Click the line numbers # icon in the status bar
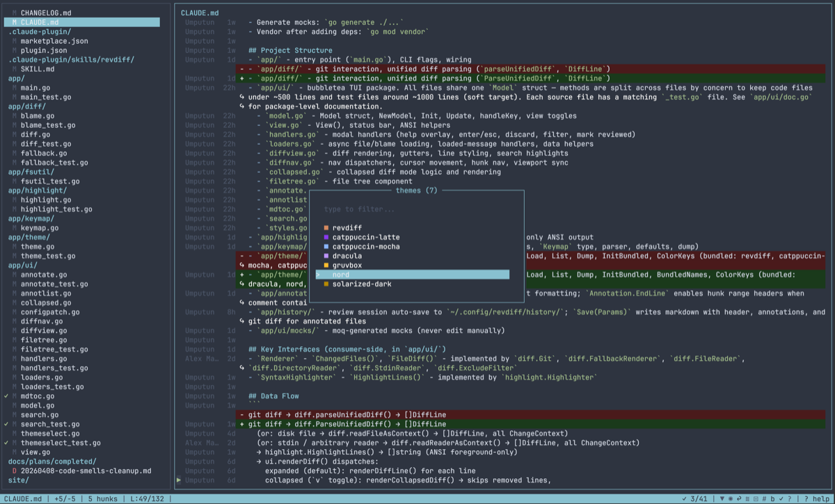Screen dimensions: 835x504 coord(764,498)
